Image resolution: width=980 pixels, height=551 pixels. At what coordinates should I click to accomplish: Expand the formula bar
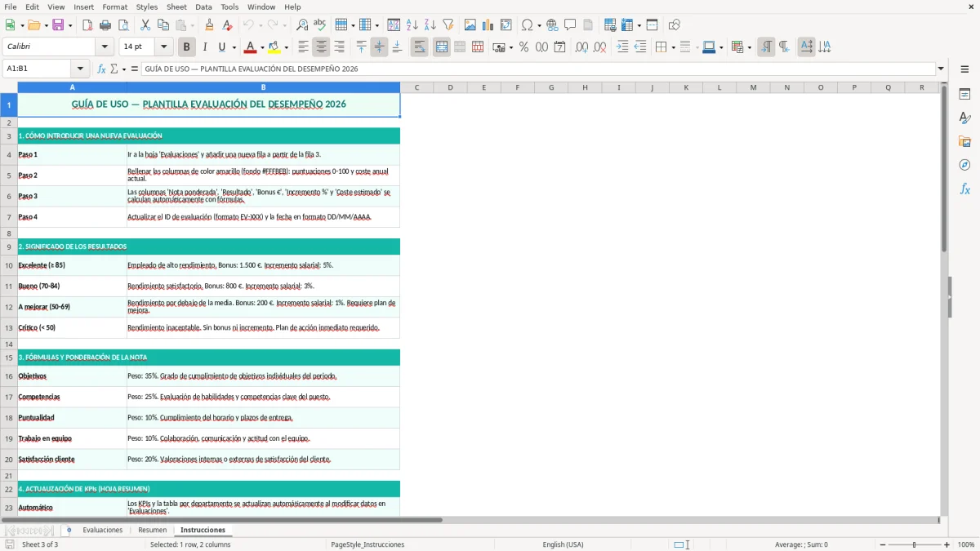941,69
